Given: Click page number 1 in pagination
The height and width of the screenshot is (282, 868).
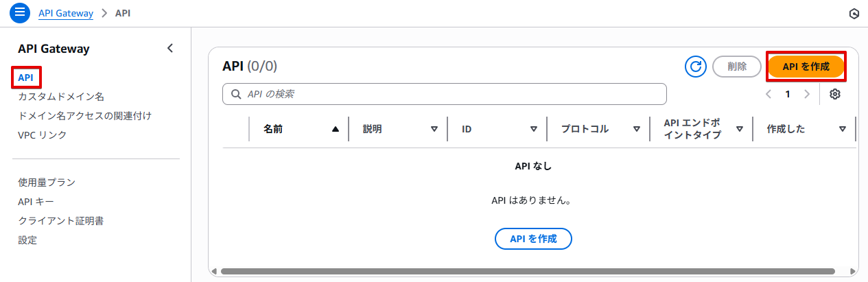Looking at the screenshot, I should click(788, 94).
